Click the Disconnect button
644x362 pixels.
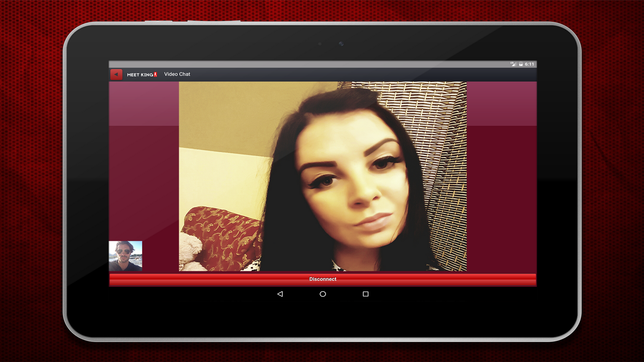[322, 279]
